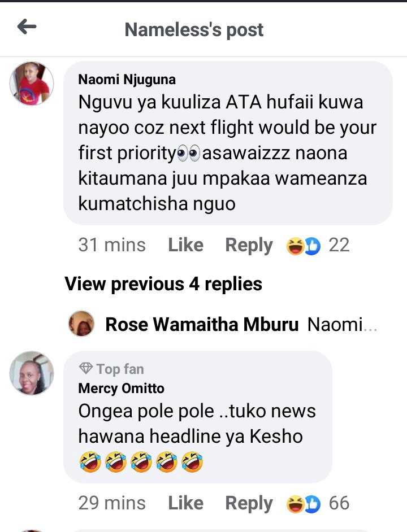Expand View previous 4 replies
The image size is (407, 532).
tap(163, 284)
